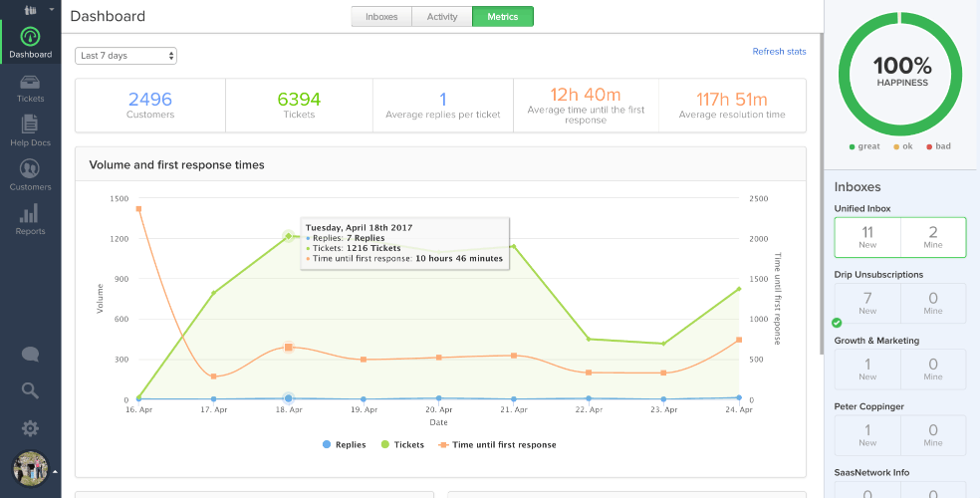Expand the Last 7 days dropdown
Screen dimensions: 980x498
(125, 56)
